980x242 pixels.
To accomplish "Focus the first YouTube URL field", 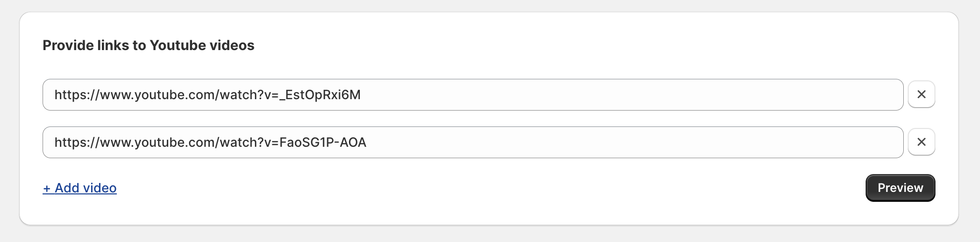I will point(473,95).
